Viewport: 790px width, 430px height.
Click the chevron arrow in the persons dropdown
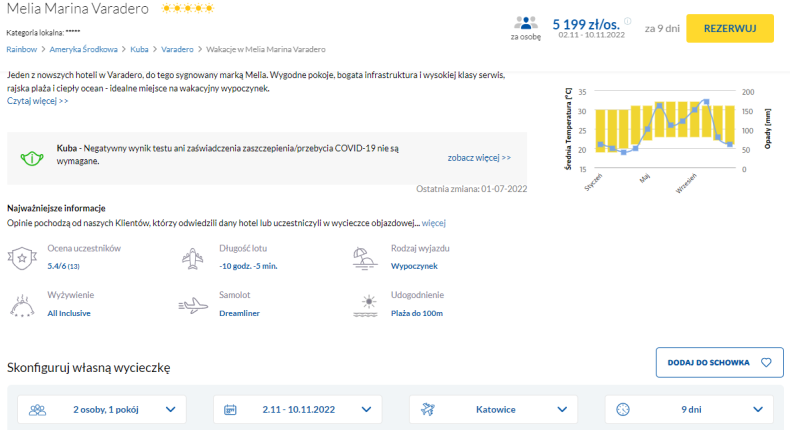click(170, 409)
